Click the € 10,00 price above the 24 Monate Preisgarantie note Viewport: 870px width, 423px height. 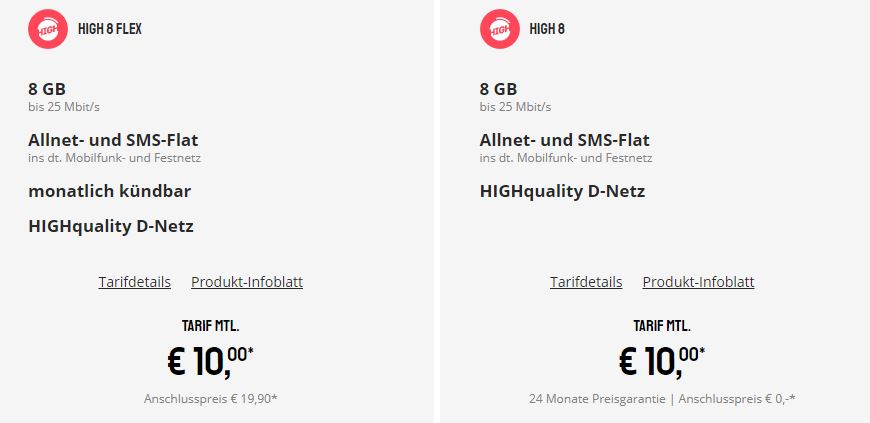click(x=662, y=361)
